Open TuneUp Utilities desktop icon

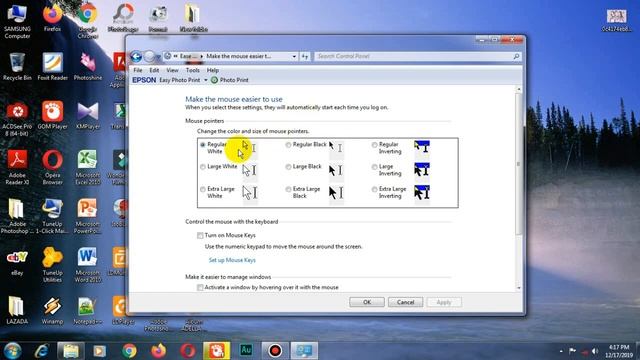point(53,264)
